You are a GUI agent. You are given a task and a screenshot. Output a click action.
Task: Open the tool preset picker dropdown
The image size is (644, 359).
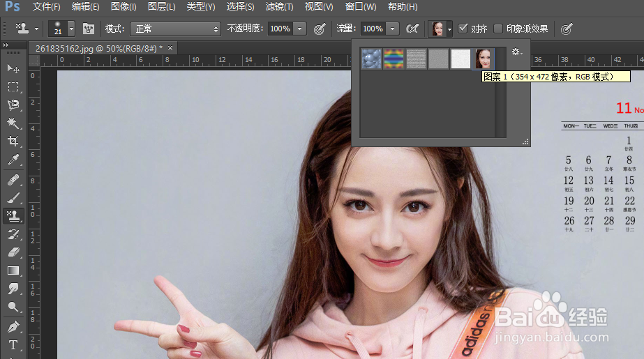[x=36, y=29]
